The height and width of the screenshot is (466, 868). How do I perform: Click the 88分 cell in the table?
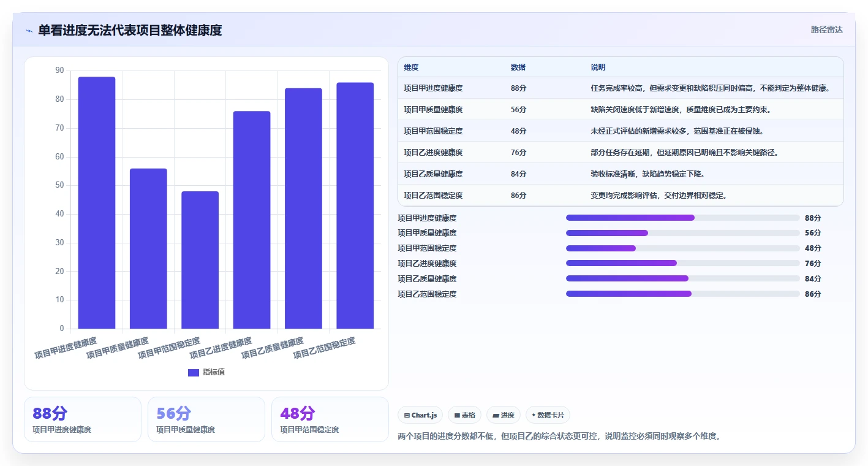coord(518,88)
